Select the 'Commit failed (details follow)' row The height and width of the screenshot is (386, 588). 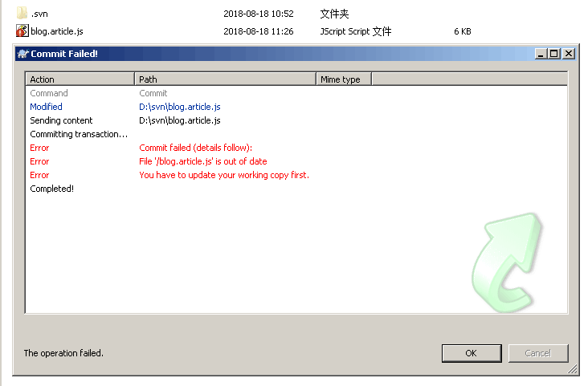pos(296,148)
